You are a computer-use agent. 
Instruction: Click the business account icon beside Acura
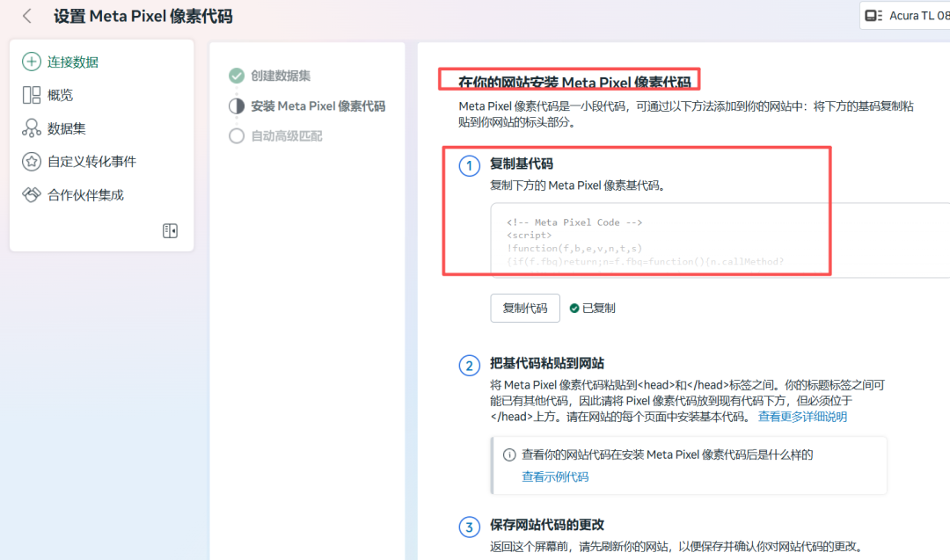click(873, 16)
